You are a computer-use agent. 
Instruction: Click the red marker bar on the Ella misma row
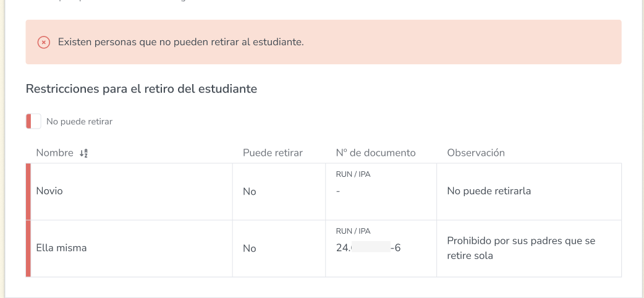[28, 249]
